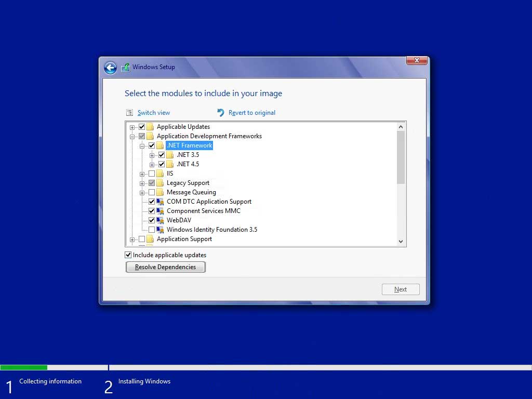532x399 pixels.
Task: Click the green Collecting information progress bar
Action: pyautogui.click(x=23, y=367)
